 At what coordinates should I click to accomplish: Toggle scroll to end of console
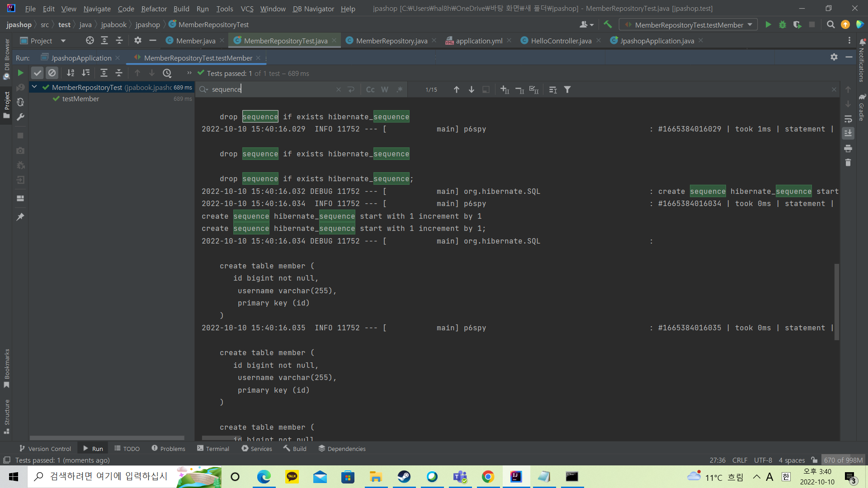pos(848,133)
